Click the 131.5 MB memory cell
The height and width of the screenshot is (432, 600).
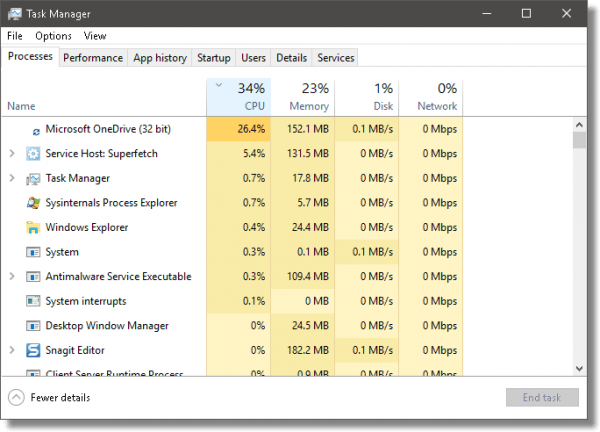pyautogui.click(x=303, y=154)
